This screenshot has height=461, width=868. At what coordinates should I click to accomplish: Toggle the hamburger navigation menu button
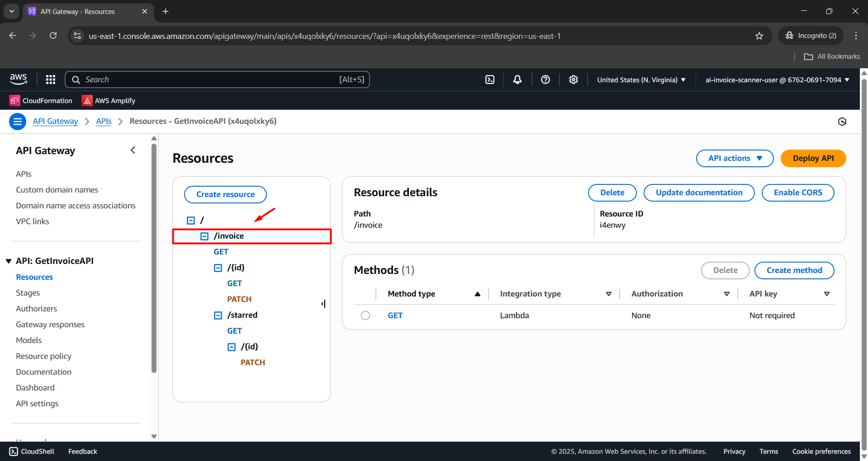[18, 122]
